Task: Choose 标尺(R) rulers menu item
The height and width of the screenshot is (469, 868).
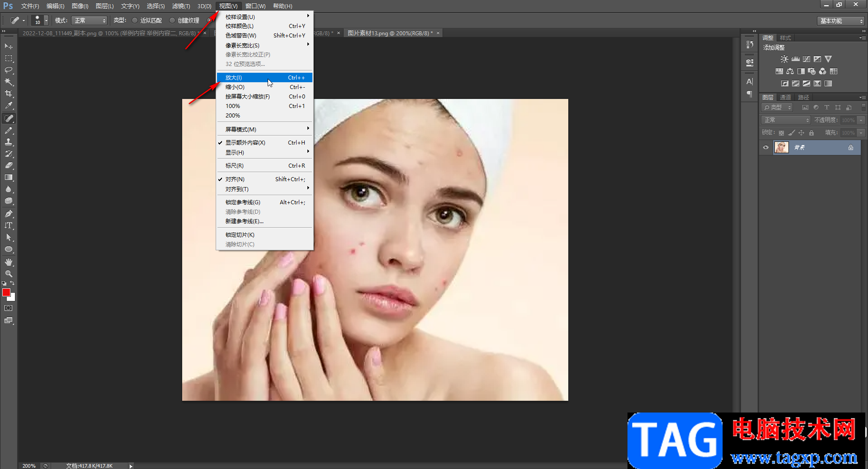Action: (264, 166)
